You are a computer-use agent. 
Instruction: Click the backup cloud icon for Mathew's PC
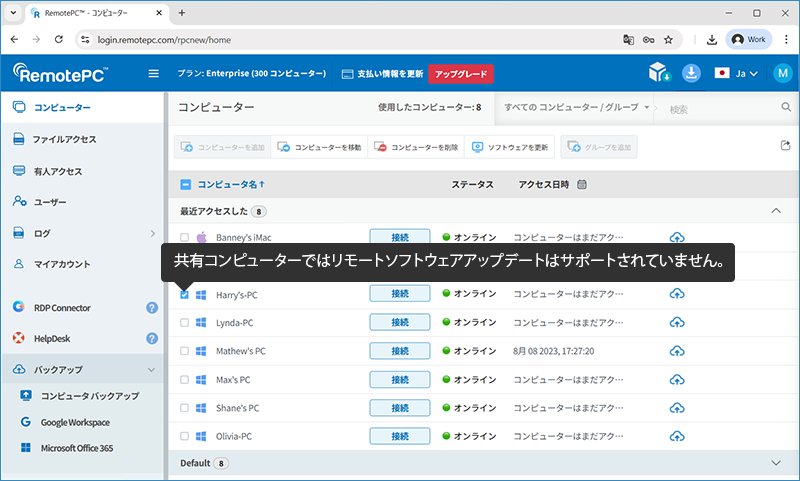point(677,351)
